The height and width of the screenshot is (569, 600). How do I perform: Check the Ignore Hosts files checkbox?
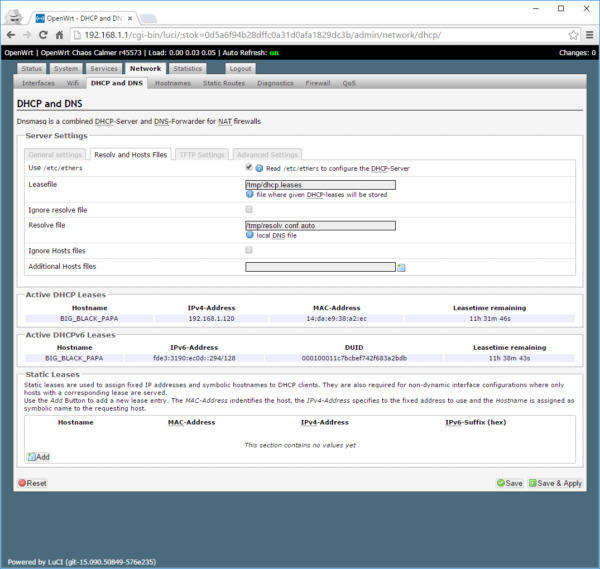click(x=249, y=250)
